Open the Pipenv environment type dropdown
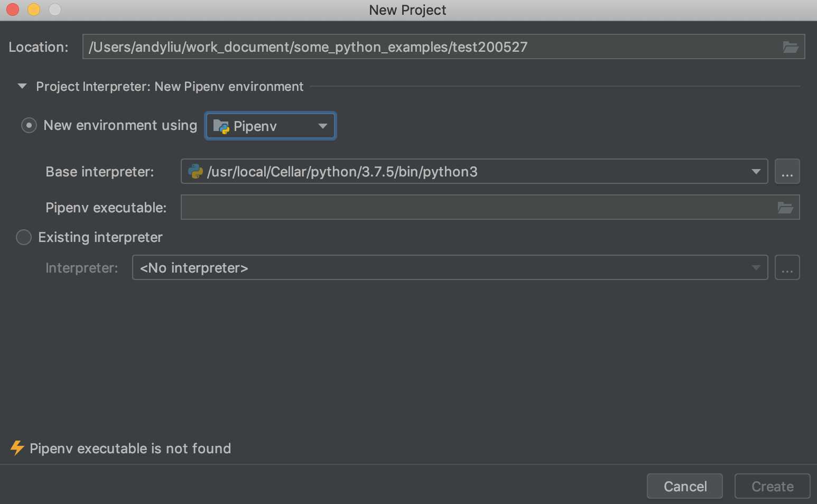The height and width of the screenshot is (504, 817). click(322, 126)
